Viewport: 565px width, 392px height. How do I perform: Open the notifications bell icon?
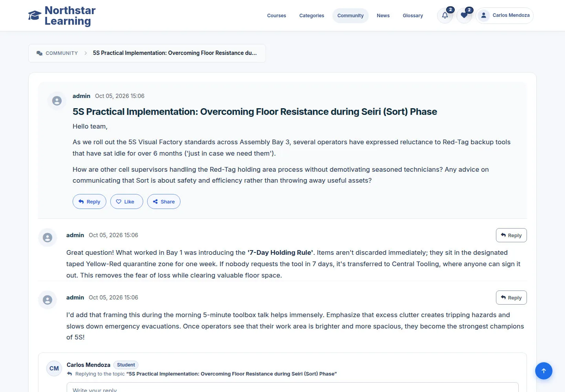(445, 16)
